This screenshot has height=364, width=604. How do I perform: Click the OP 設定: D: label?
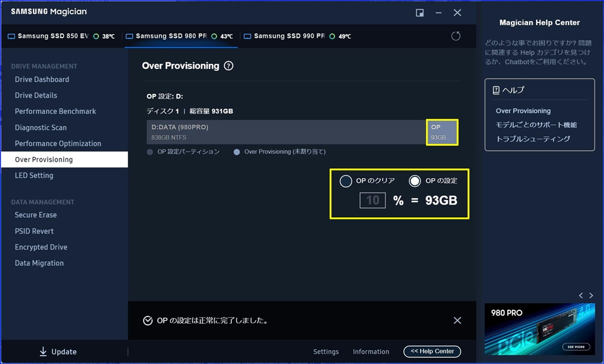165,96
